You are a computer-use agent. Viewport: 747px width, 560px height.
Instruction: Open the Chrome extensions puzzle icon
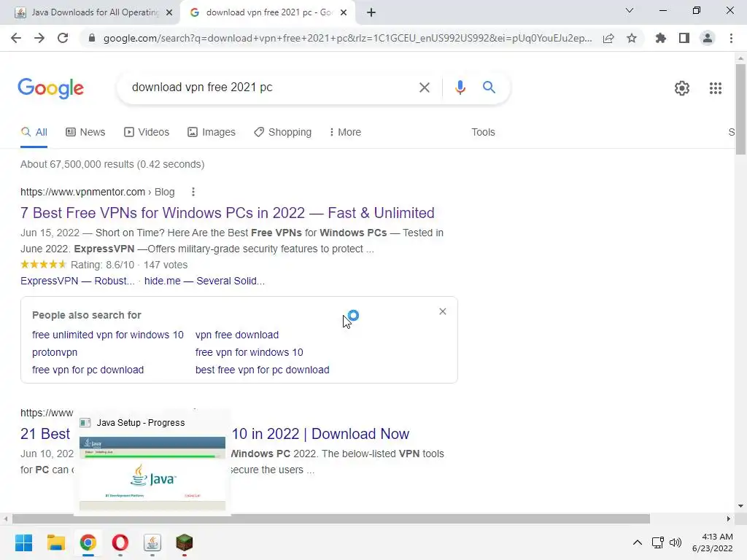(661, 38)
